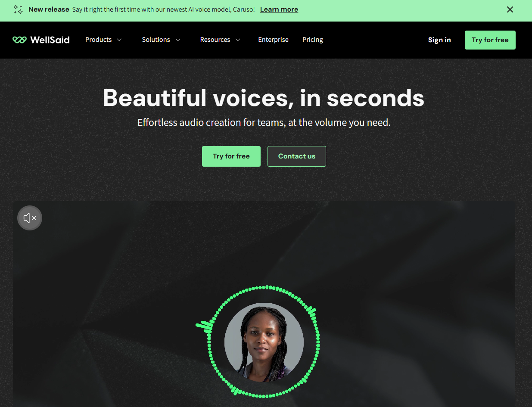532x407 pixels.
Task: Open the Resources menu
Action: (215, 40)
